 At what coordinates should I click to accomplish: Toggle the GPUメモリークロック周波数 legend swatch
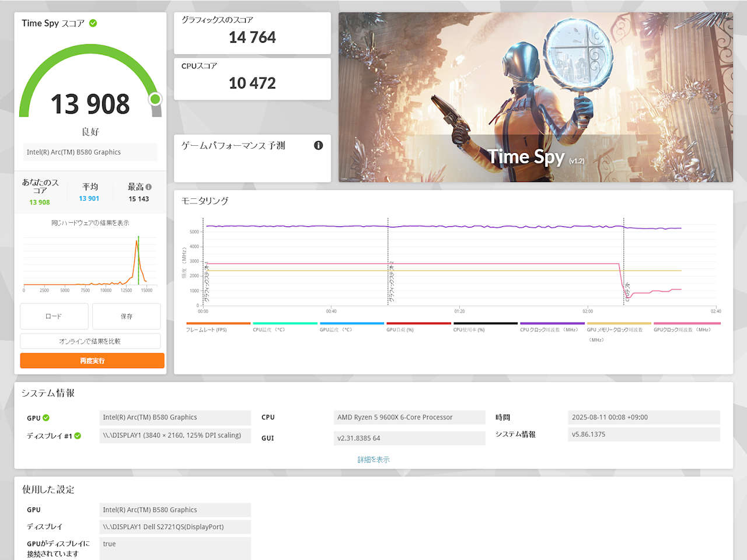coord(619,323)
